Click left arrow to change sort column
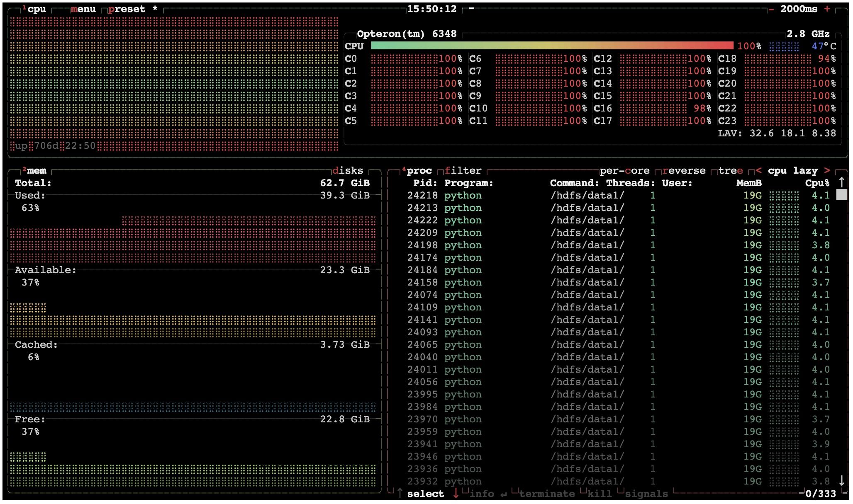853x504 pixels. pyautogui.click(x=758, y=171)
